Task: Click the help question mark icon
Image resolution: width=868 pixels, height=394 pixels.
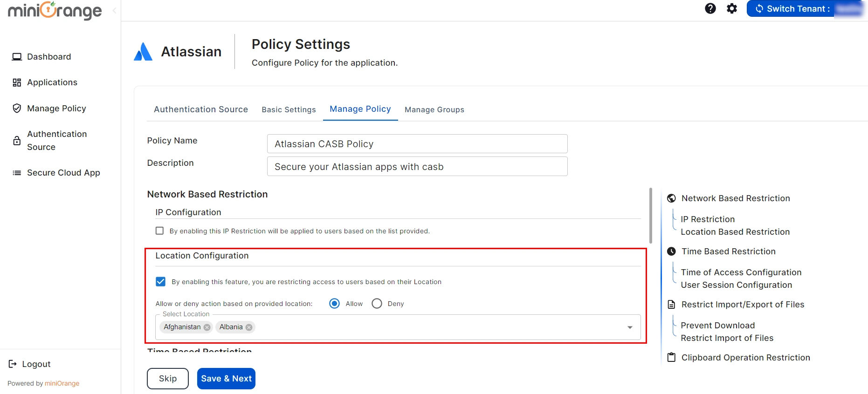Action: pos(710,8)
